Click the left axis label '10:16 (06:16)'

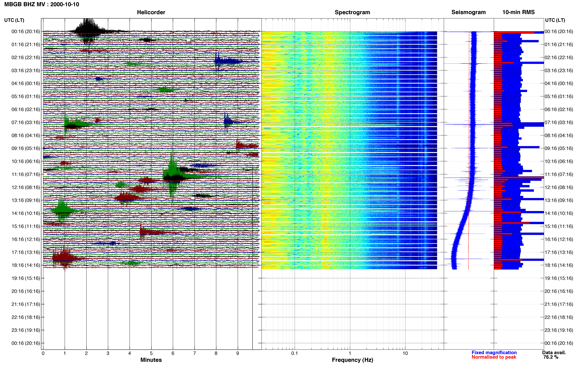(x=26, y=161)
